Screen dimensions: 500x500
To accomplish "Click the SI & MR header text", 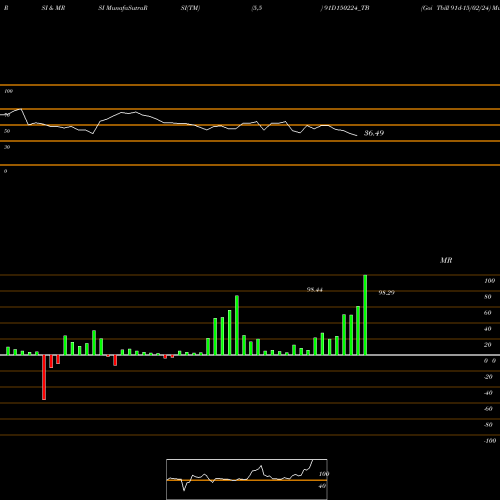I will (53, 8).
